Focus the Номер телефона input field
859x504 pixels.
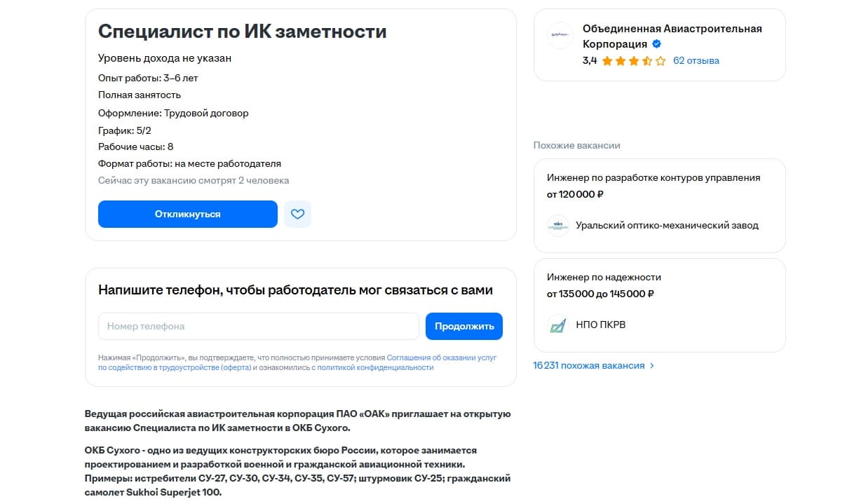point(259,327)
